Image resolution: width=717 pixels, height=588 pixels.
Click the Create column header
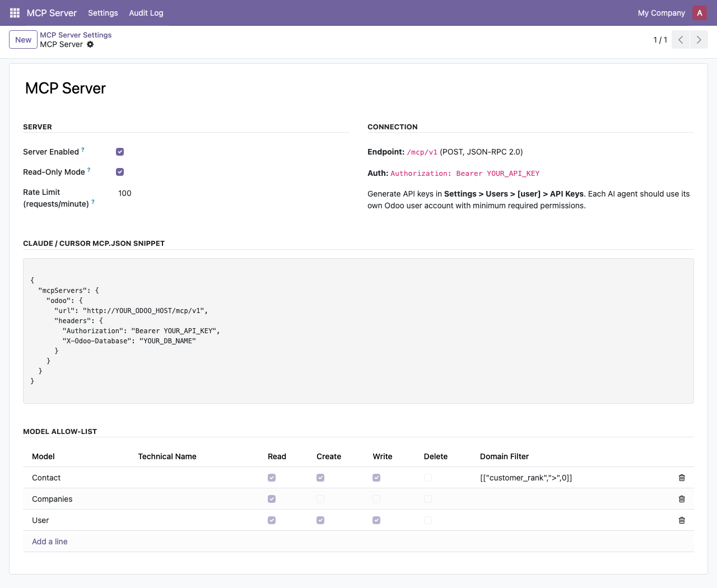329,456
